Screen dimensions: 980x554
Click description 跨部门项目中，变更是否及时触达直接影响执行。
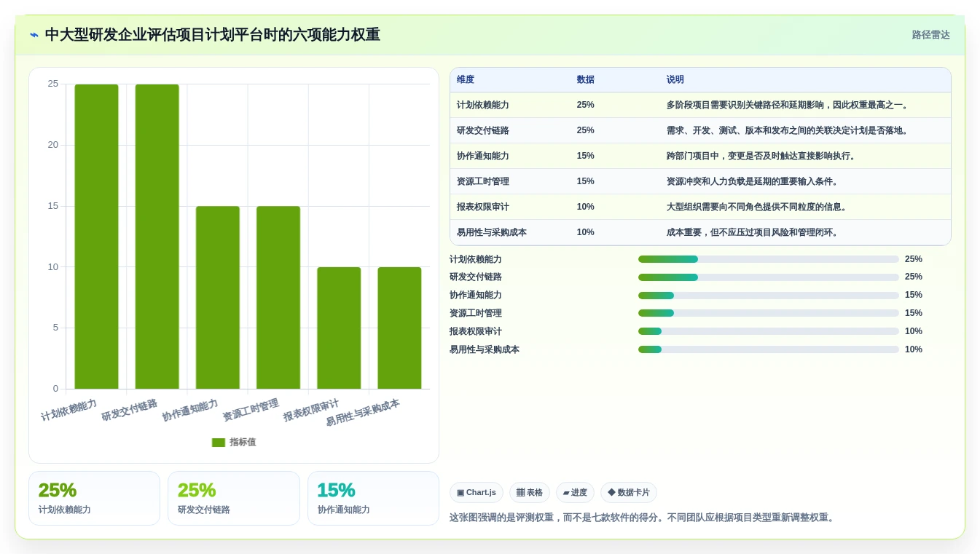(761, 156)
